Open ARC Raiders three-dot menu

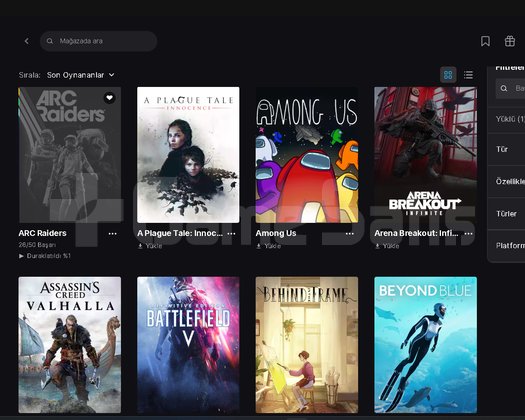(113, 233)
